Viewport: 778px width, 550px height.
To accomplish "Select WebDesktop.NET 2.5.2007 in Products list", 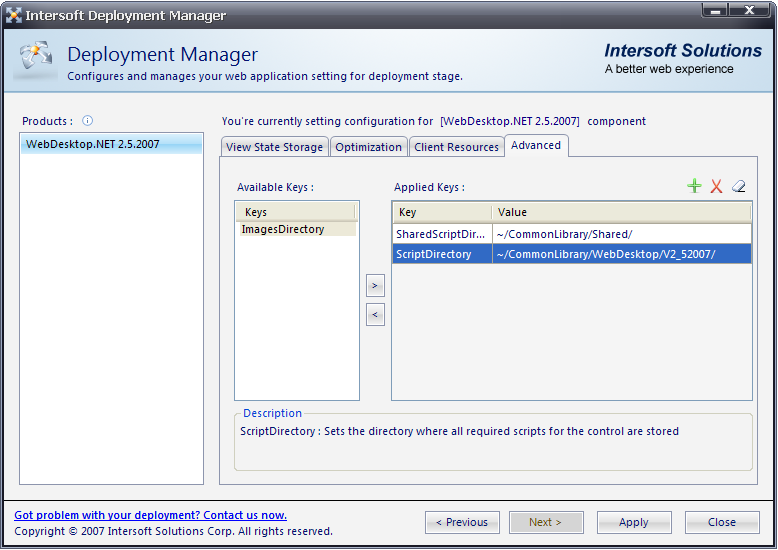I will (x=93, y=144).
